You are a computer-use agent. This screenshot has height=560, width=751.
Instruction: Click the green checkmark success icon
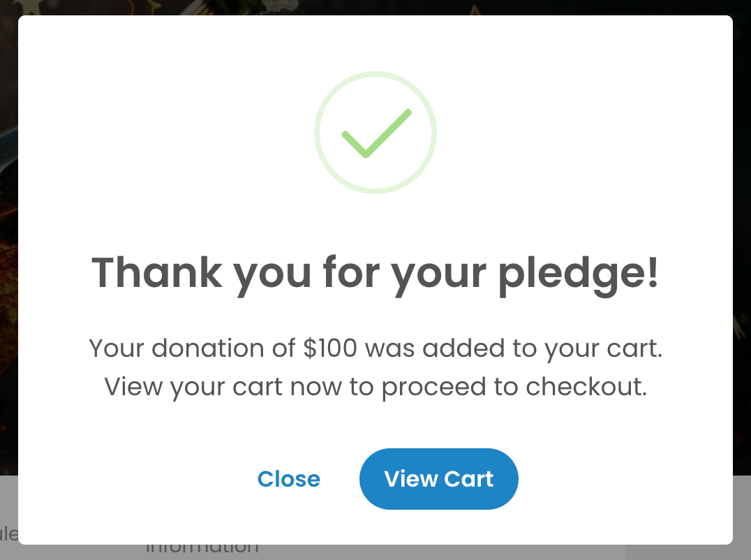click(376, 133)
